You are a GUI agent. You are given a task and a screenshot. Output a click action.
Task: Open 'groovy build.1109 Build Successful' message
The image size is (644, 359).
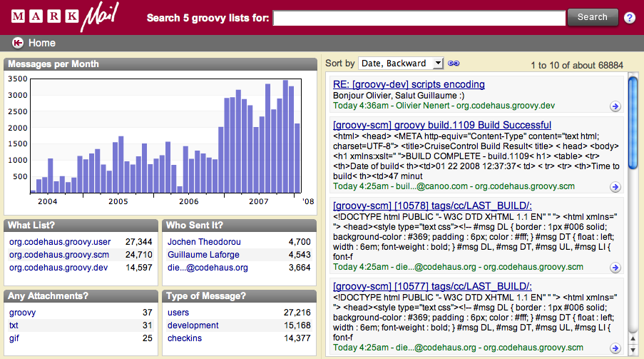click(442, 125)
